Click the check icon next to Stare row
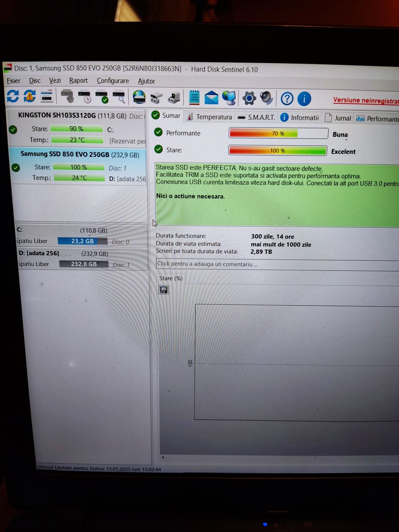 (x=159, y=149)
